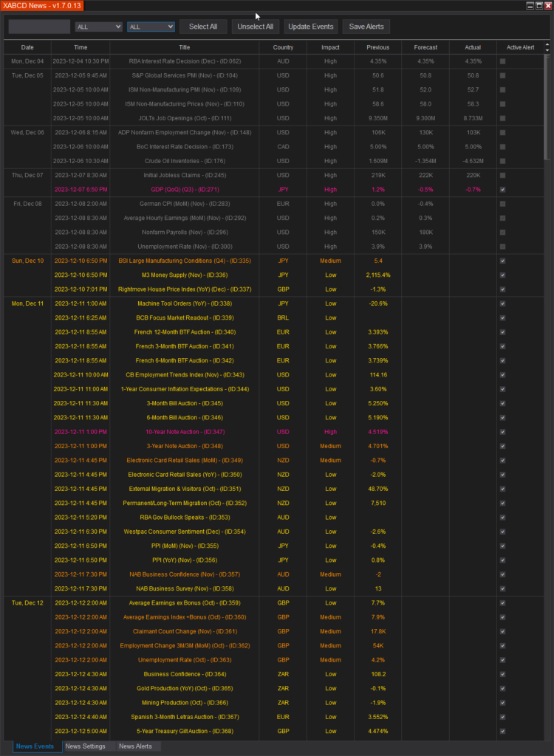Open the highlighted second ALL dropdown
Image resolution: width=554 pixels, height=756 pixels.
(x=151, y=27)
